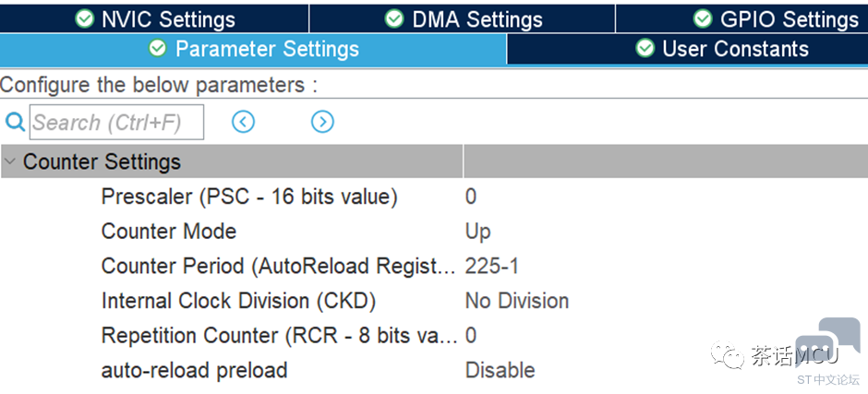Click the GPIO Settings green check icon
Viewport: 868px width, 394px height.
[703, 18]
